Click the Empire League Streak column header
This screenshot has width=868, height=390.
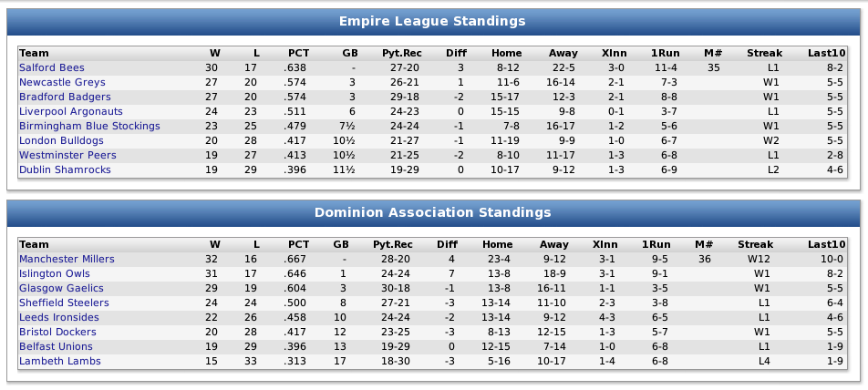click(x=764, y=53)
